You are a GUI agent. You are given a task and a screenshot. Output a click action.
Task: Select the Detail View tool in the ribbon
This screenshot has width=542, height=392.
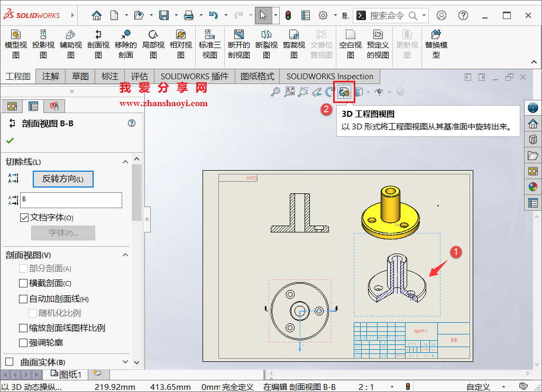pos(153,42)
